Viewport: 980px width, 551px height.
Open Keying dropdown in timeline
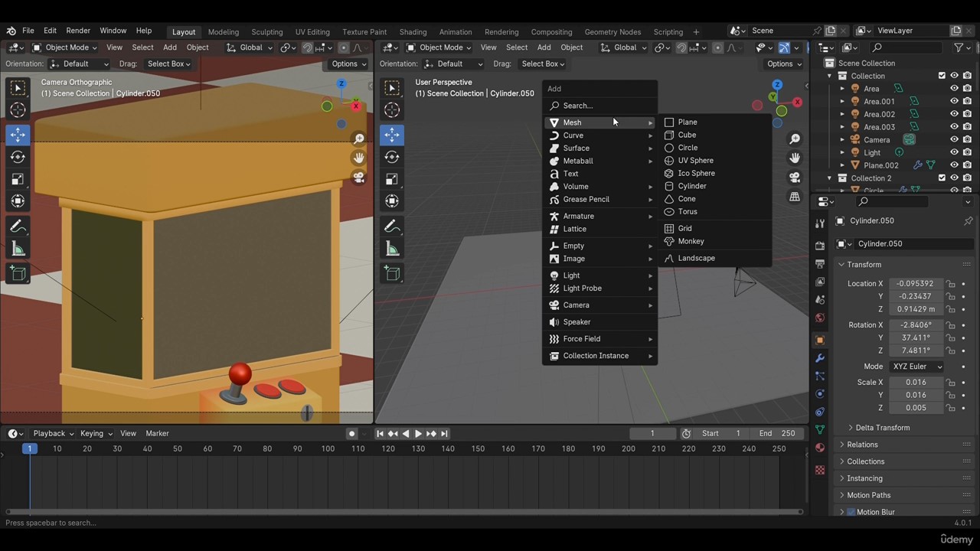tap(96, 434)
